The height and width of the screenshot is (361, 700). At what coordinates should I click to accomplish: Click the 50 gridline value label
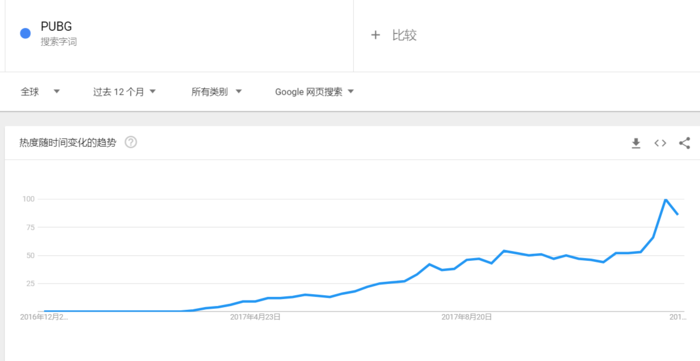29,255
